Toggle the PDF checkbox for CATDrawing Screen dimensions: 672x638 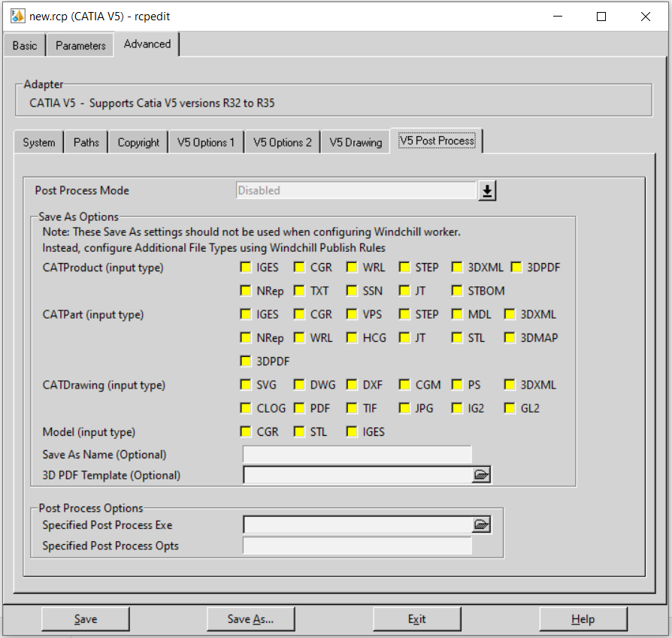tap(299, 408)
